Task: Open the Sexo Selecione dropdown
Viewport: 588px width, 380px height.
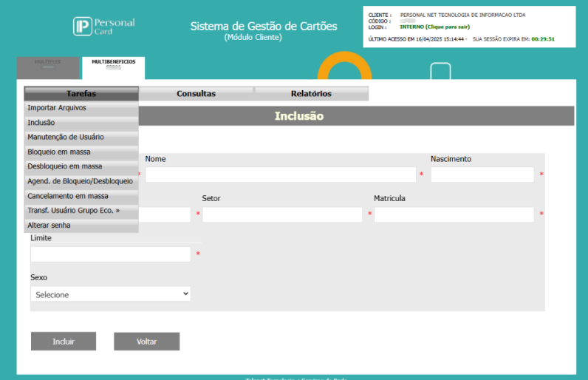Action: click(111, 294)
